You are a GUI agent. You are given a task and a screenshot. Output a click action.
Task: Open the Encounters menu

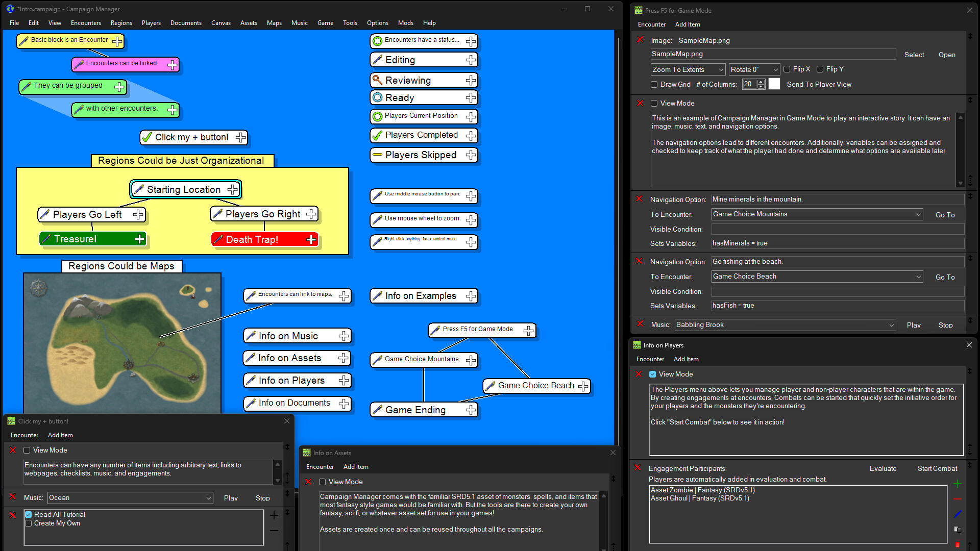pos(86,23)
